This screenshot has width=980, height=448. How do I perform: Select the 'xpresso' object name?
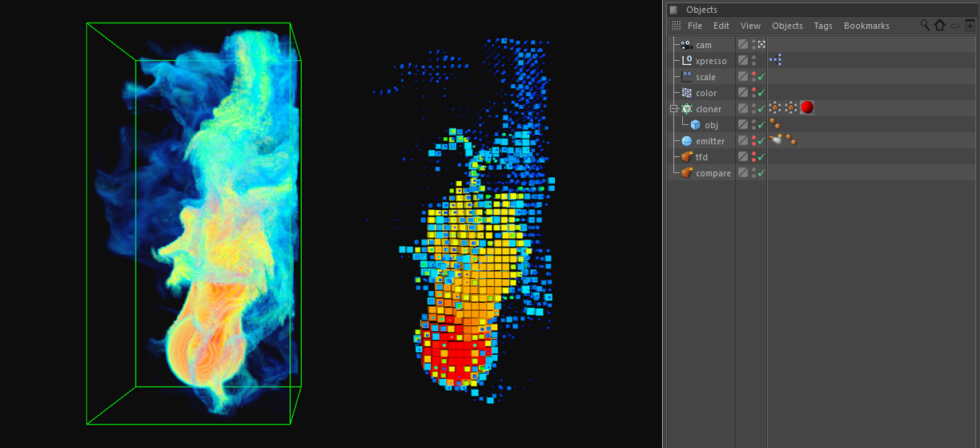point(711,61)
